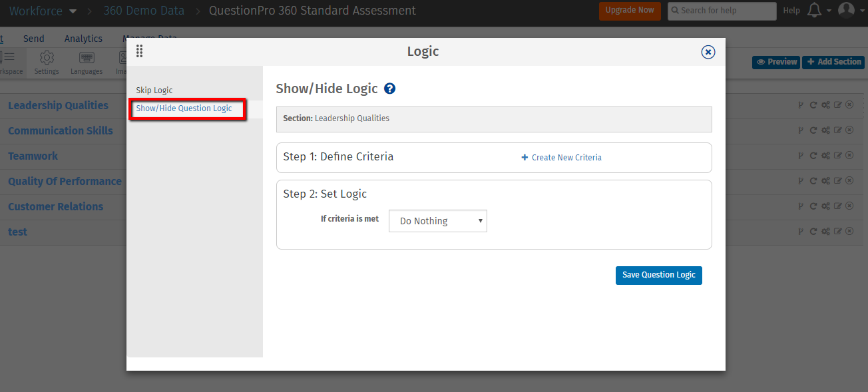Open the Settings gear toolbar icon
The height and width of the screenshot is (392, 868).
click(x=47, y=63)
